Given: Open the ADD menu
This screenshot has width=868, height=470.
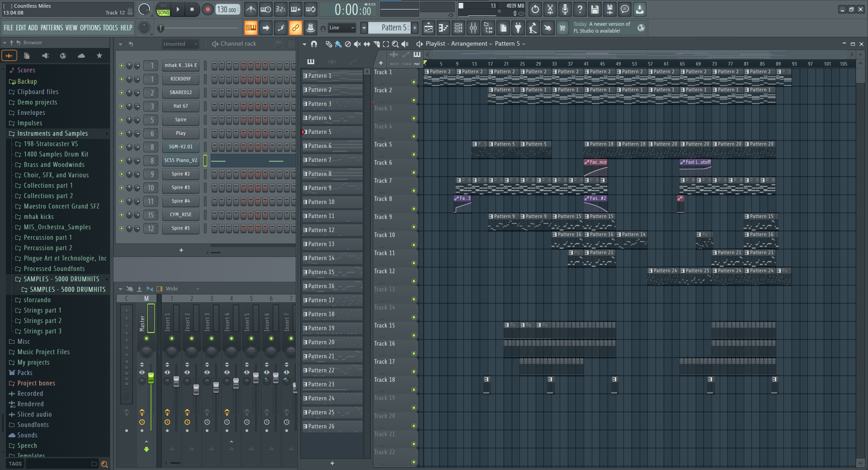Looking at the screenshot, I should (33, 28).
